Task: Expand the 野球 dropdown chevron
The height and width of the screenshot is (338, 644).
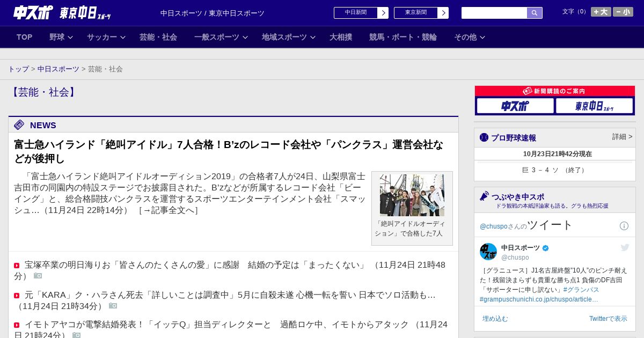Action: (70, 38)
